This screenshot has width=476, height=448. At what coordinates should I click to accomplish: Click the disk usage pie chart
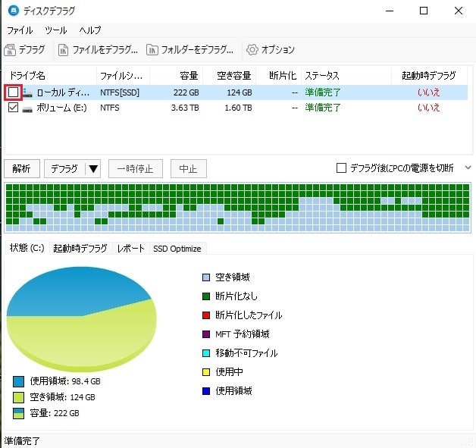click(82, 318)
